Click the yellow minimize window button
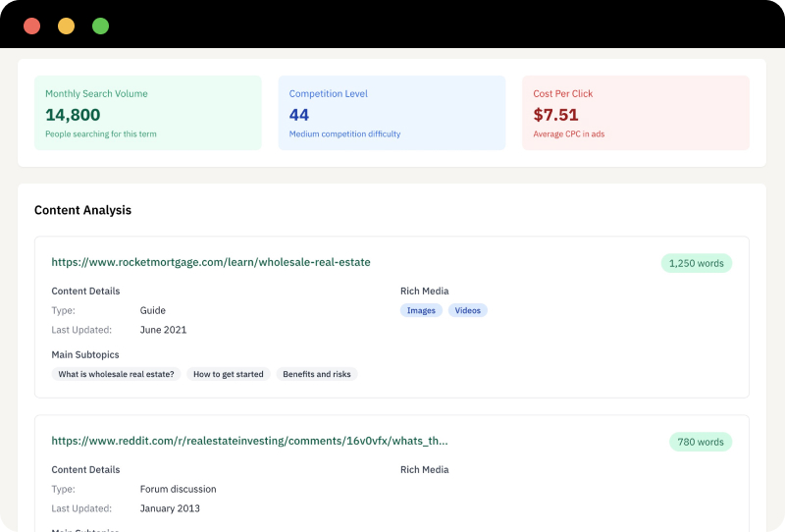 click(x=66, y=27)
